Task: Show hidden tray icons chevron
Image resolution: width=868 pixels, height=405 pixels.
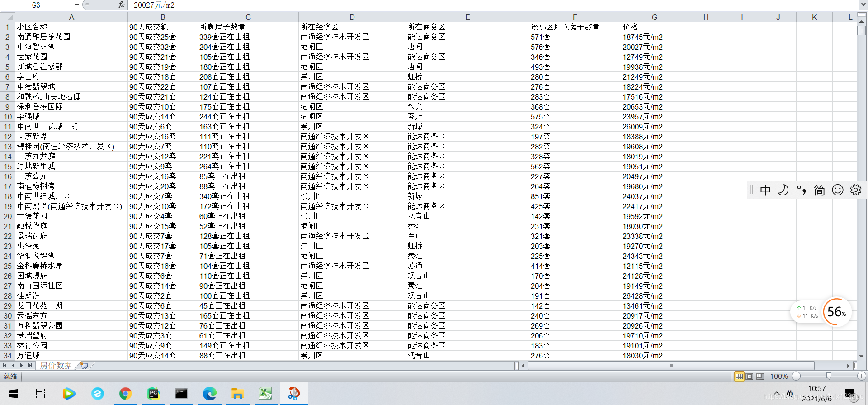Action: tap(777, 394)
